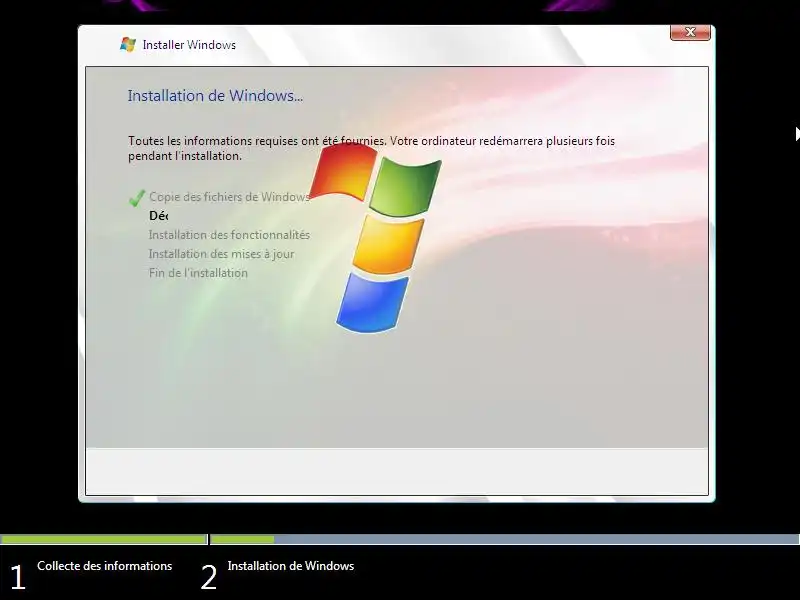Click the 'Collecte des informations' stage label
The height and width of the screenshot is (600, 800).
pos(105,566)
